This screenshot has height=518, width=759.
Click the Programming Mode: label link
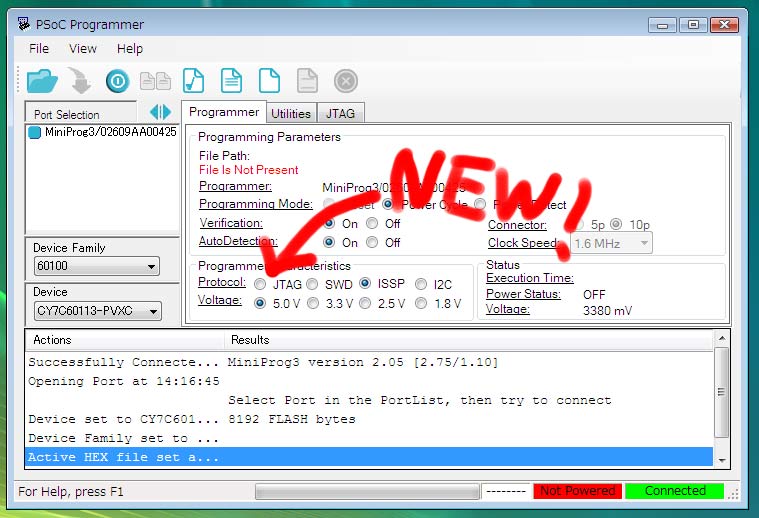click(256, 204)
